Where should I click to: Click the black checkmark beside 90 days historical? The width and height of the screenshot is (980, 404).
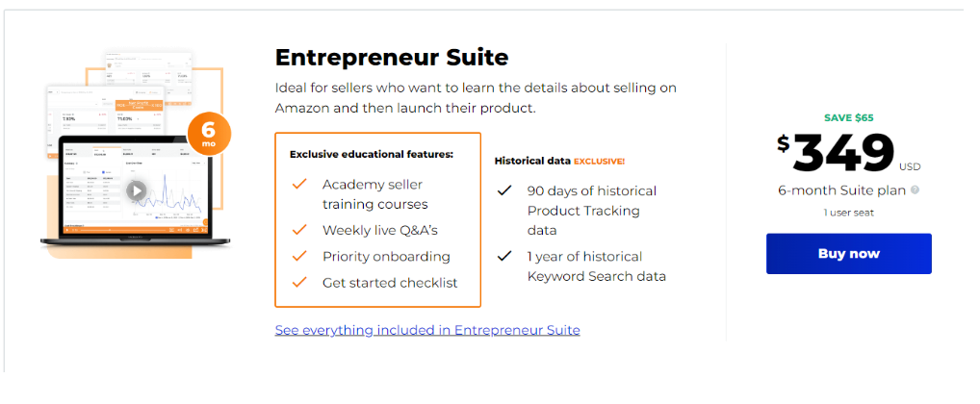click(x=504, y=190)
